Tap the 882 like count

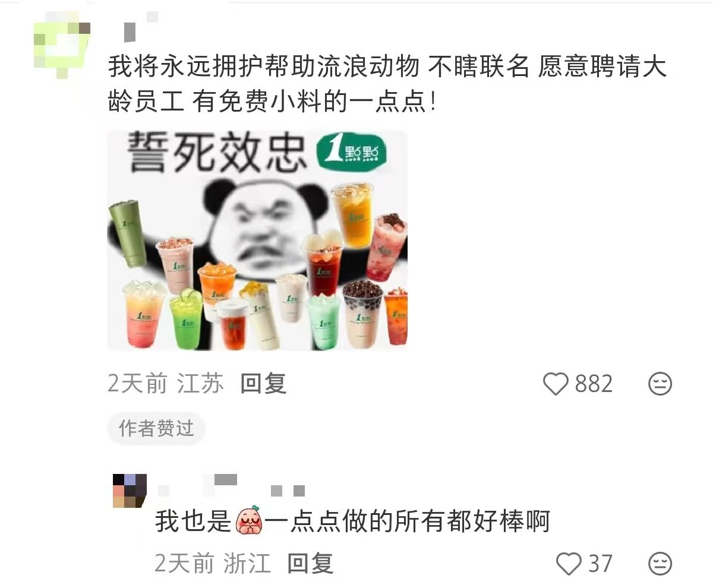(x=593, y=384)
